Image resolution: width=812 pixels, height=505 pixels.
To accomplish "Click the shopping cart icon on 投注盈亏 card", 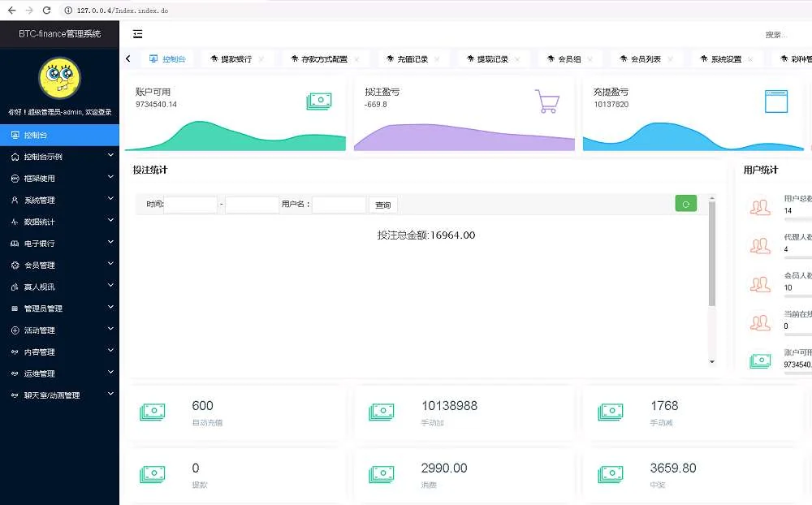I will [x=547, y=101].
